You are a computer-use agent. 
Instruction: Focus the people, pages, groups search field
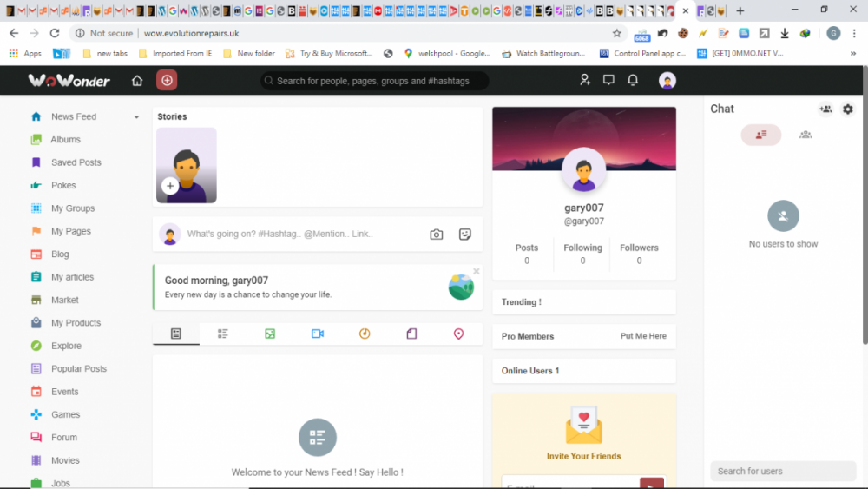click(375, 81)
